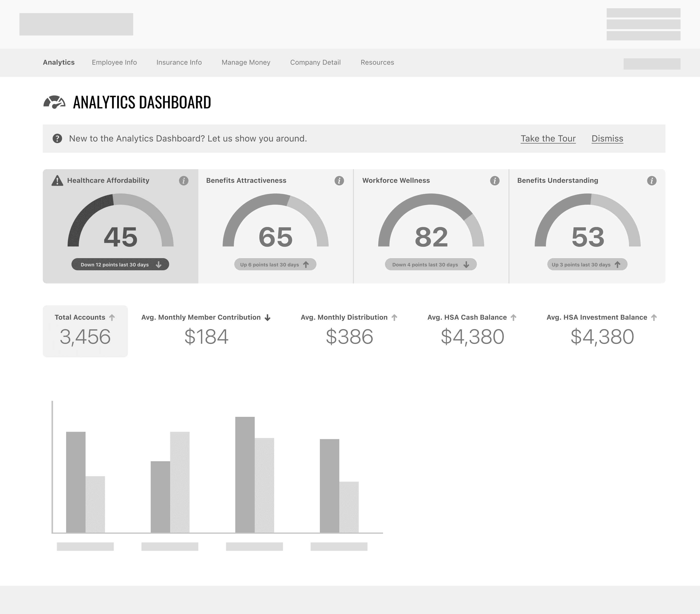
Task: Switch to the Resources tab
Action: [377, 62]
